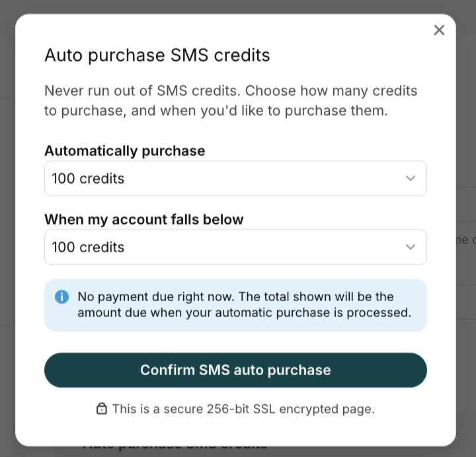Image resolution: width=476 pixels, height=457 pixels.
Task: Click the Automatically purchase field label
Action: point(125,151)
